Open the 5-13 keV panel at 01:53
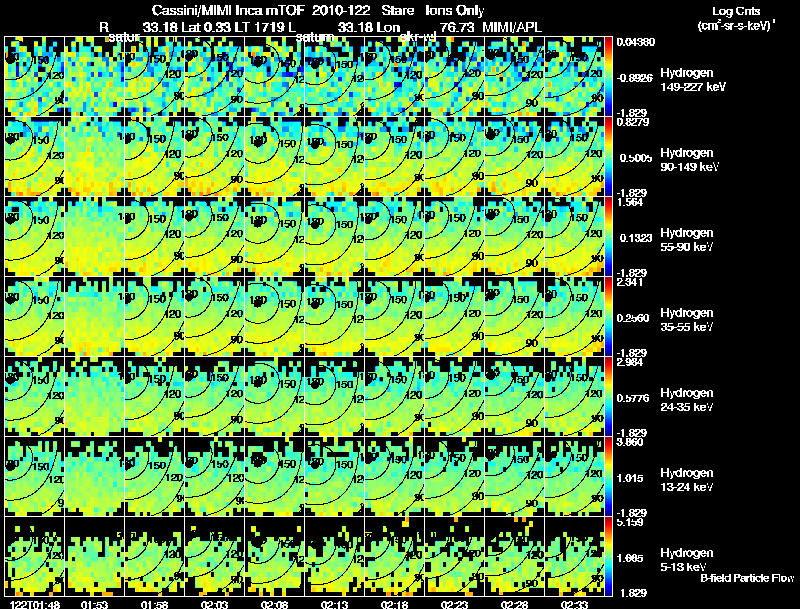The image size is (800, 609). [95, 557]
